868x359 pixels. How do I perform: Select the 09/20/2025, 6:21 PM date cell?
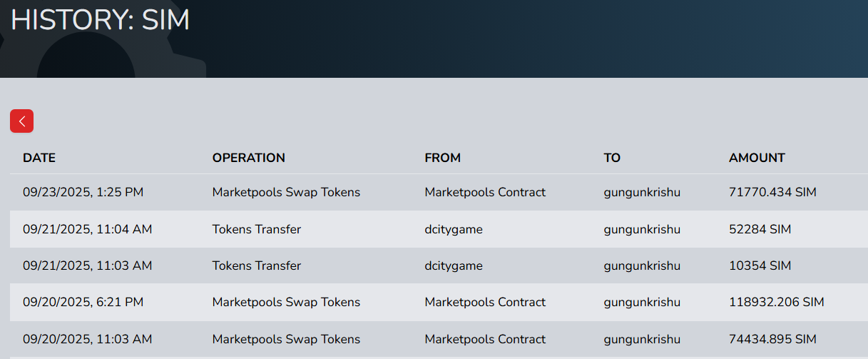coord(83,302)
